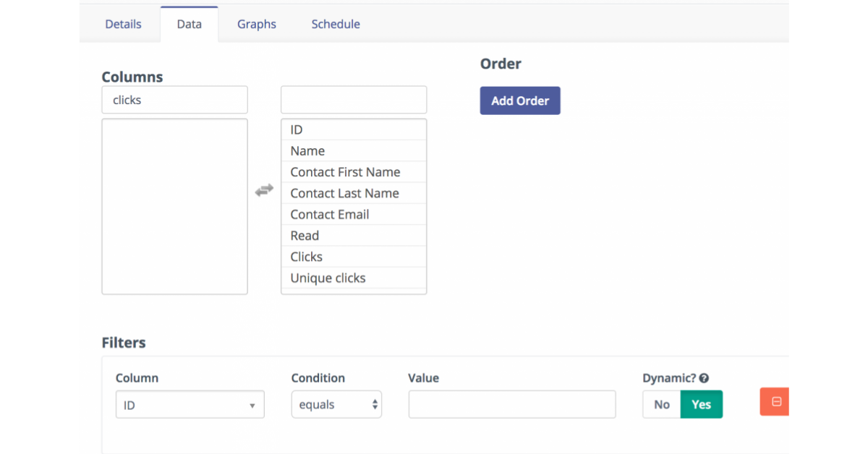The image size is (868, 454).
Task: Open the Details tab
Action: pos(122,24)
